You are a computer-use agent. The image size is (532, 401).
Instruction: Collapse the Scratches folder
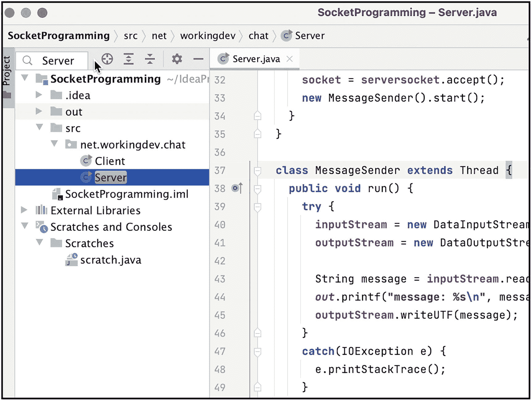[39, 242]
